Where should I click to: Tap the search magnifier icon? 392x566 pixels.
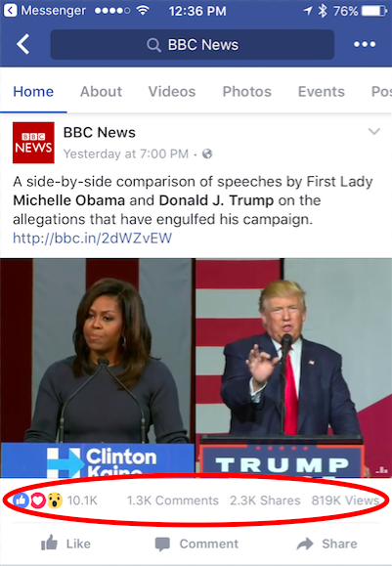tap(153, 45)
